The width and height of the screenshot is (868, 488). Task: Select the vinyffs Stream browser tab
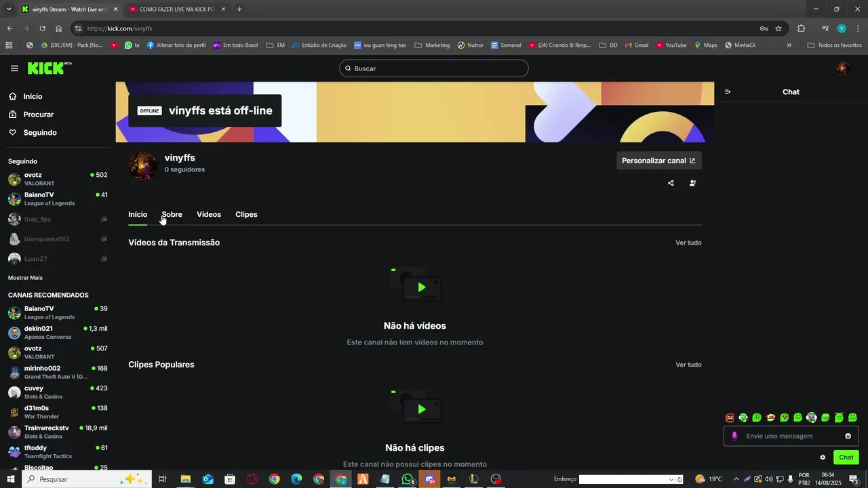pyautogui.click(x=68, y=9)
